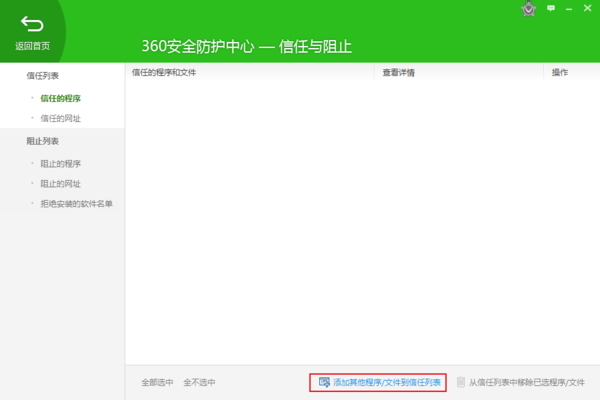Click the 阻止列表 section header
600x400 pixels.
tap(42, 141)
